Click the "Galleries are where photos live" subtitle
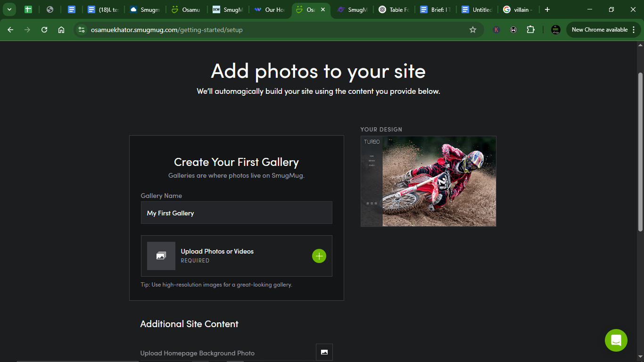The image size is (644, 362). coord(237,175)
